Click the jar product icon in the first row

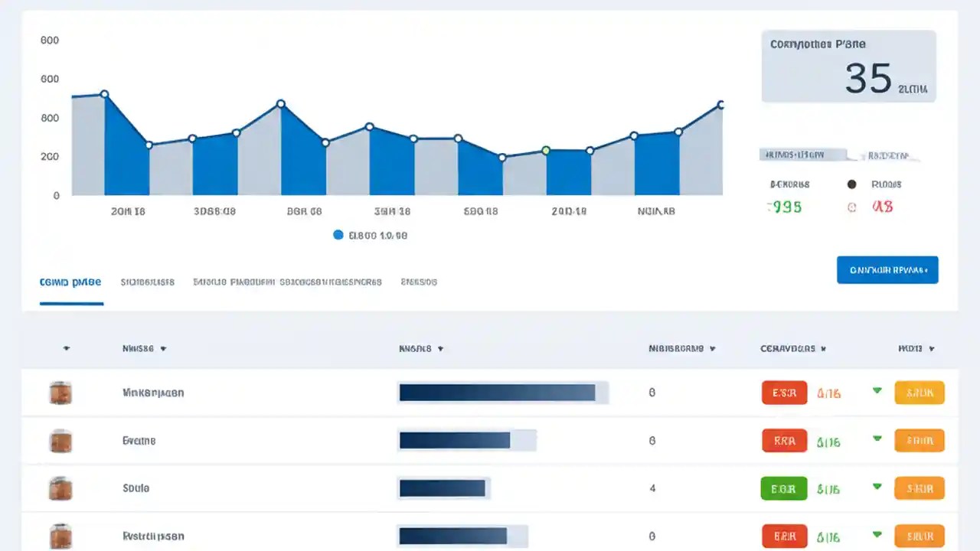[x=60, y=393]
